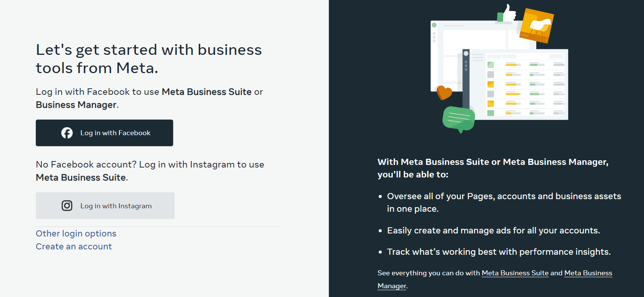Click the bullet about overseeing Pages and accounts

pos(504,202)
